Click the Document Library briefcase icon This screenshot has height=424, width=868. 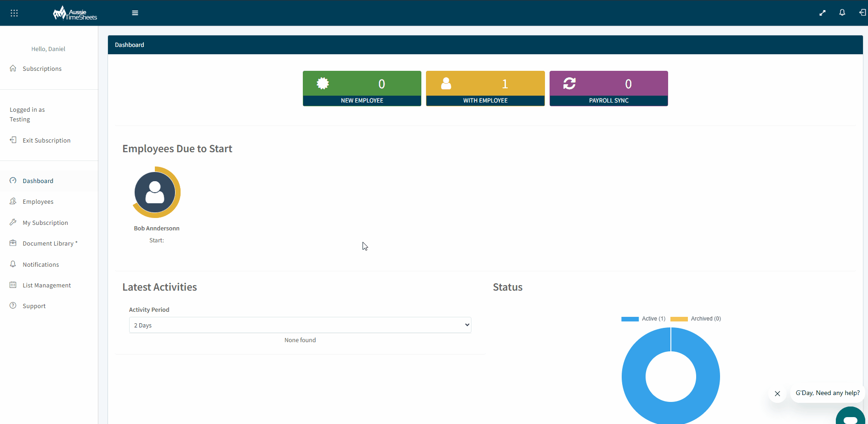tap(13, 243)
